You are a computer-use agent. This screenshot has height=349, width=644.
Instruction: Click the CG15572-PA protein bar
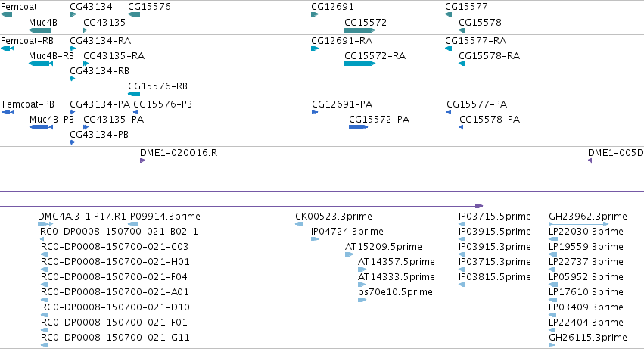point(358,127)
